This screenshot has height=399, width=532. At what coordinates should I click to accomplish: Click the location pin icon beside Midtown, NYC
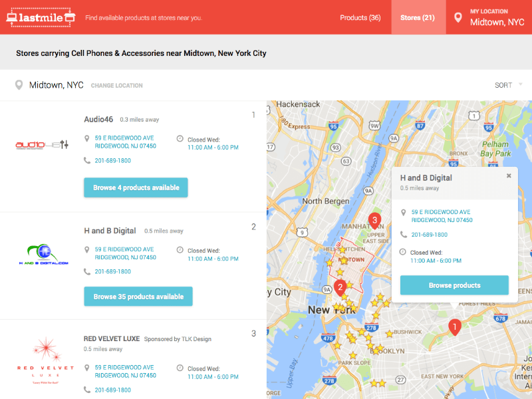pos(19,85)
